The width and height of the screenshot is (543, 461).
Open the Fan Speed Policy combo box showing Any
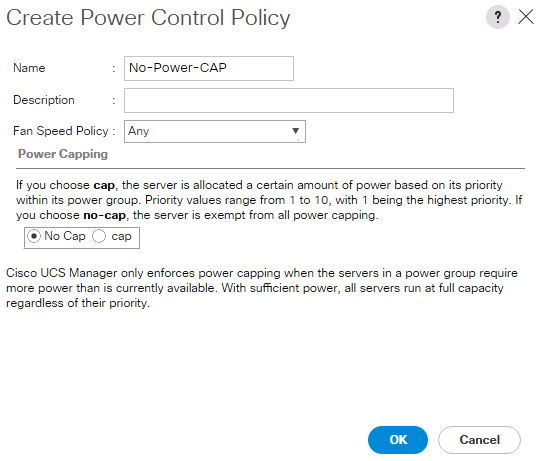coord(215,131)
